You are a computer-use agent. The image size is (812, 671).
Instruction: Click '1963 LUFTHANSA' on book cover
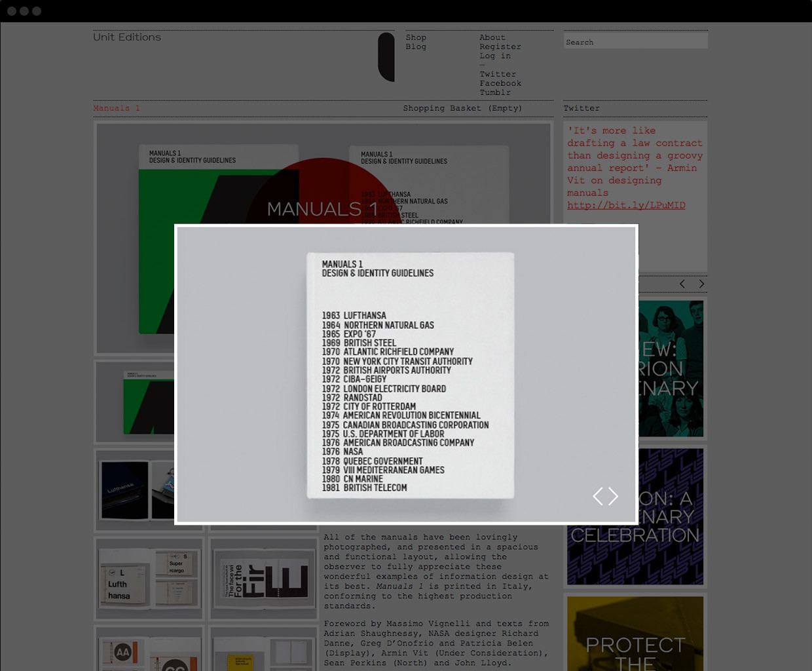point(354,315)
